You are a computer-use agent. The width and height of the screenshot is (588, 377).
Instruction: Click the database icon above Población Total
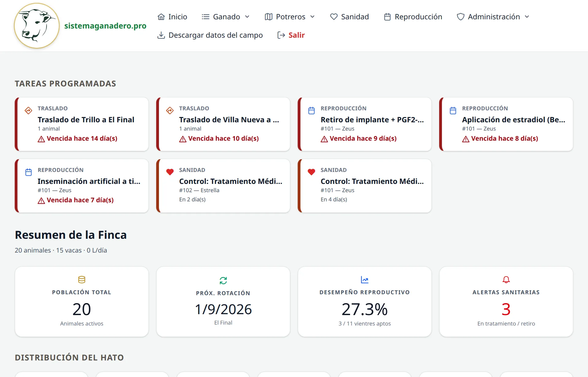coord(82,280)
